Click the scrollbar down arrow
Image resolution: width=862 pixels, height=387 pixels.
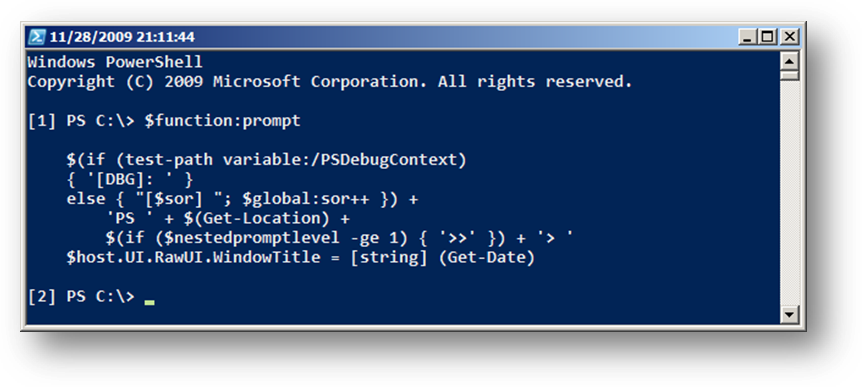pyautogui.click(x=789, y=314)
